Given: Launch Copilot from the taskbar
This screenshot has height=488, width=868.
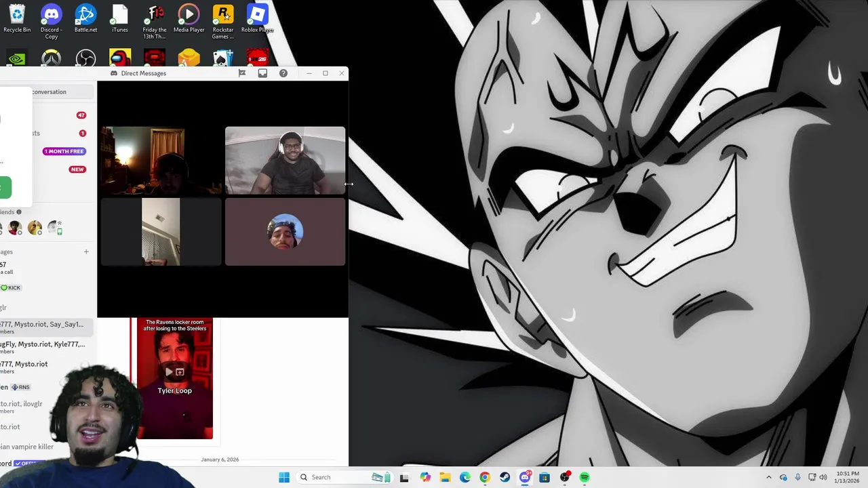Looking at the screenshot, I should pyautogui.click(x=425, y=477).
